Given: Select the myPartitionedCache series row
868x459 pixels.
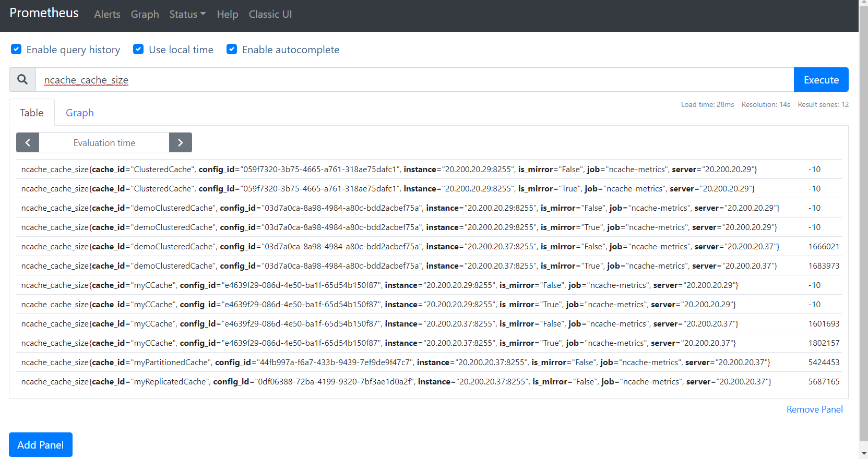Looking at the screenshot, I should [429, 362].
